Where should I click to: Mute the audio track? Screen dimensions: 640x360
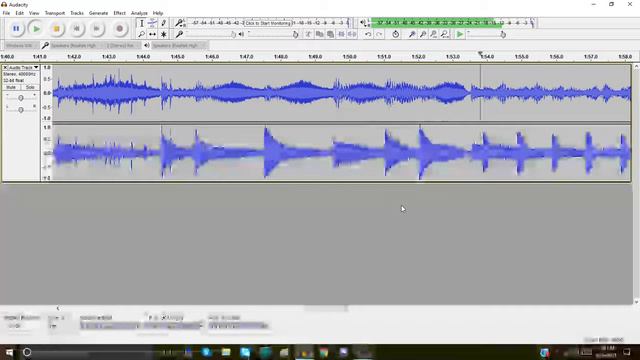11,87
